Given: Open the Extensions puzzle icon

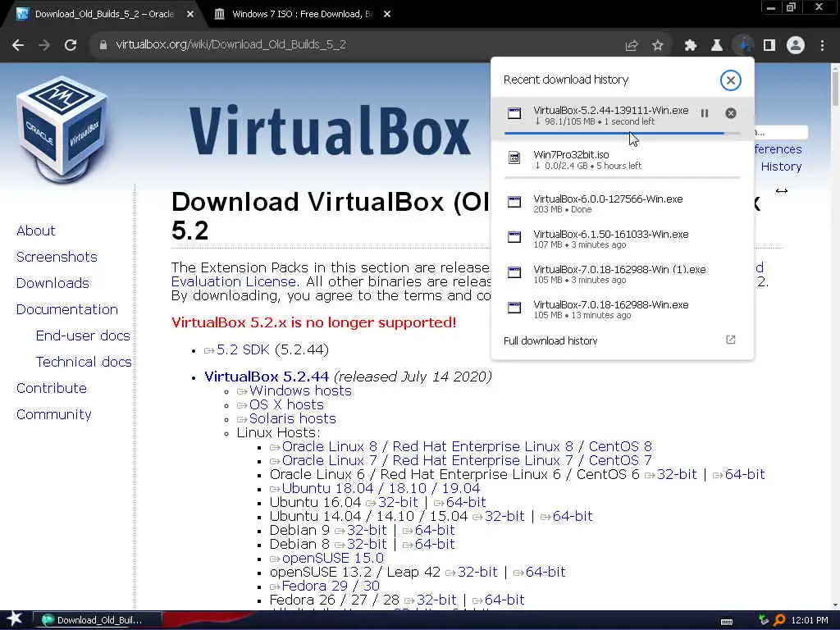Looking at the screenshot, I should point(691,46).
